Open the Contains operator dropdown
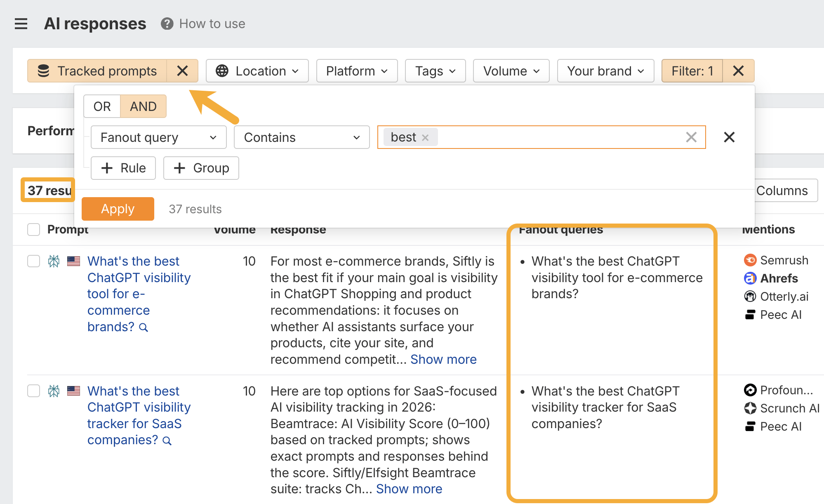The width and height of the screenshot is (824, 504). [x=301, y=137]
